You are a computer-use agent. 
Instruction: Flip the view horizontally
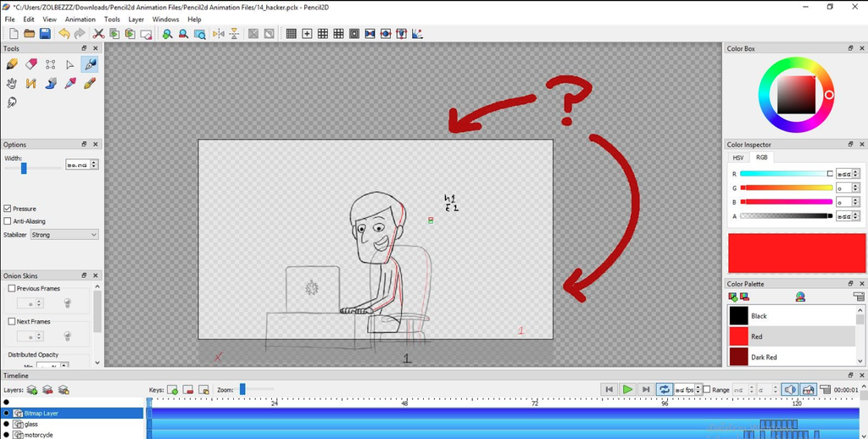(x=219, y=34)
